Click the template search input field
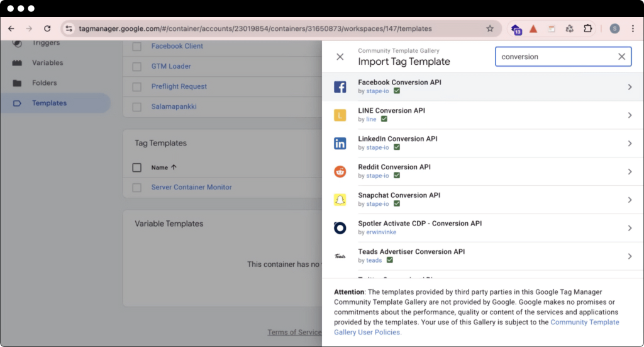Image resolution: width=644 pixels, height=347 pixels. click(553, 57)
